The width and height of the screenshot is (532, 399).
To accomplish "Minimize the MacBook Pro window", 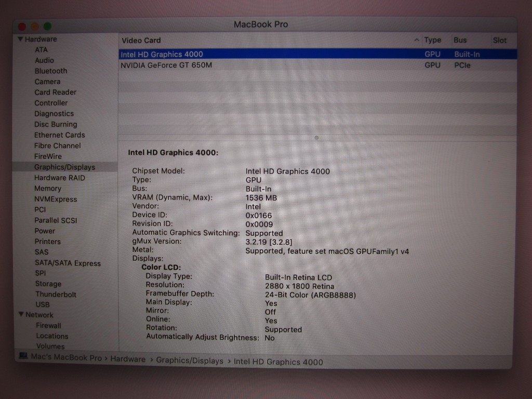I will pyautogui.click(x=35, y=26).
